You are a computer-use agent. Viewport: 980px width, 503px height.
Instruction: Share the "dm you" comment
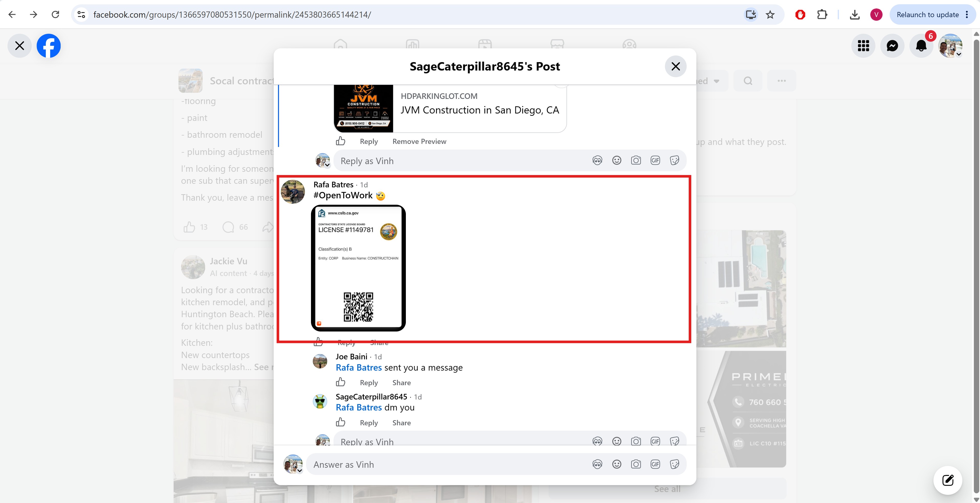401,423
